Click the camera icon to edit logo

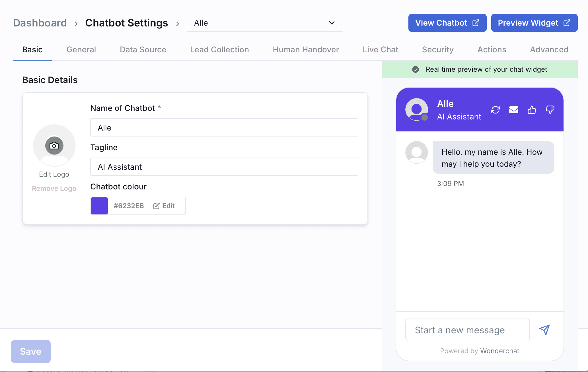pos(54,146)
